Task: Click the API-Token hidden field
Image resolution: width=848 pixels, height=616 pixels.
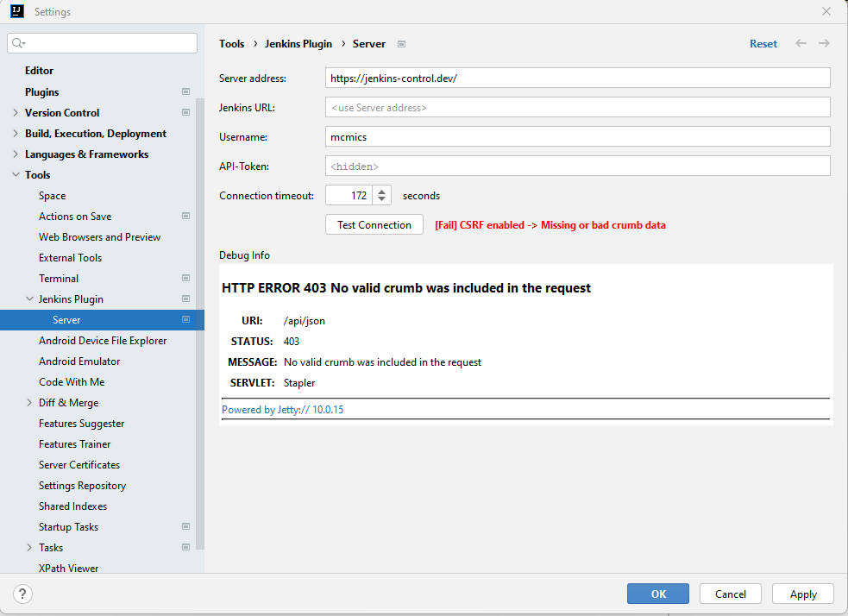Action: [578, 166]
